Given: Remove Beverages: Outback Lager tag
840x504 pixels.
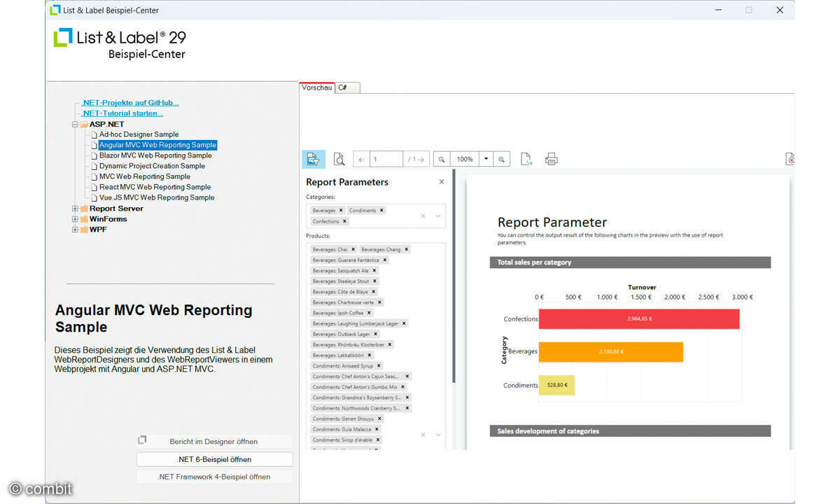Looking at the screenshot, I should pyautogui.click(x=375, y=334).
